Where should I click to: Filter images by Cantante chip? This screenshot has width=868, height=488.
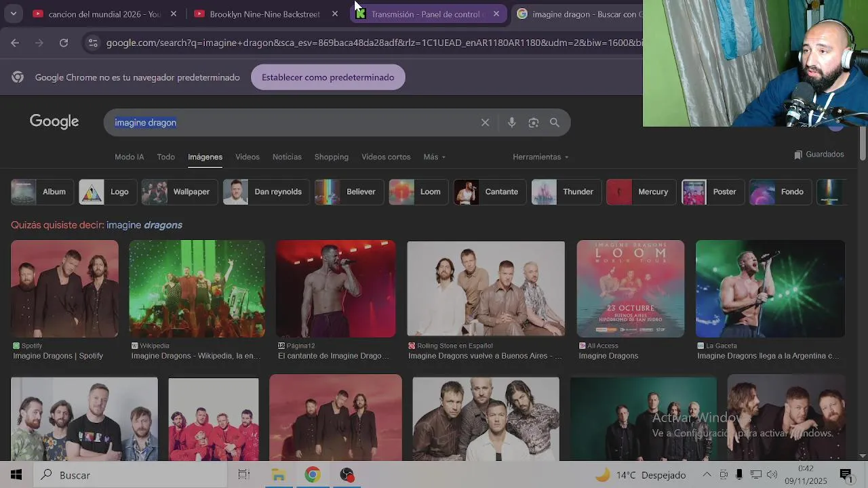(490, 192)
